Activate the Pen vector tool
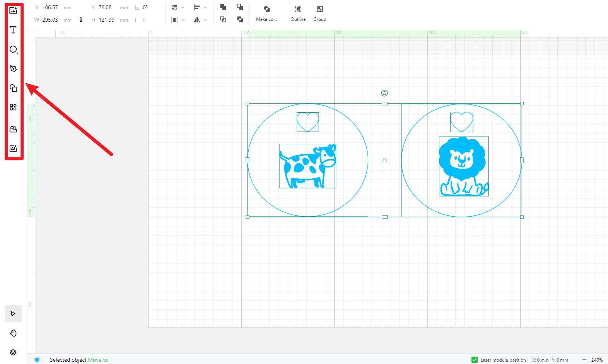The width and height of the screenshot is (608, 364). 13,68
